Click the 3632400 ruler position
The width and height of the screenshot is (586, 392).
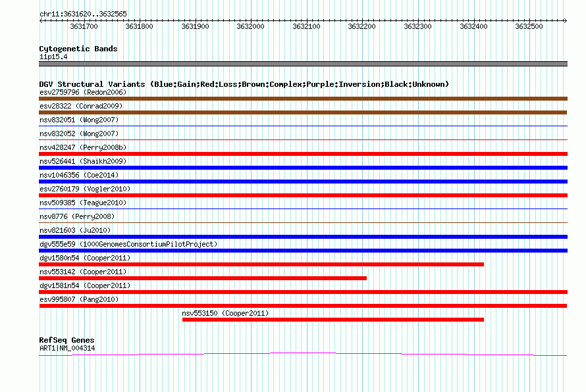tap(473, 26)
